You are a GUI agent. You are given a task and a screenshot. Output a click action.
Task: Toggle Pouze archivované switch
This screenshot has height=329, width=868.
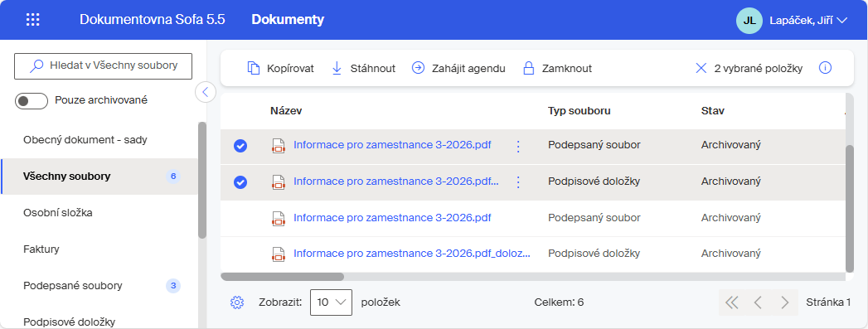(x=32, y=101)
